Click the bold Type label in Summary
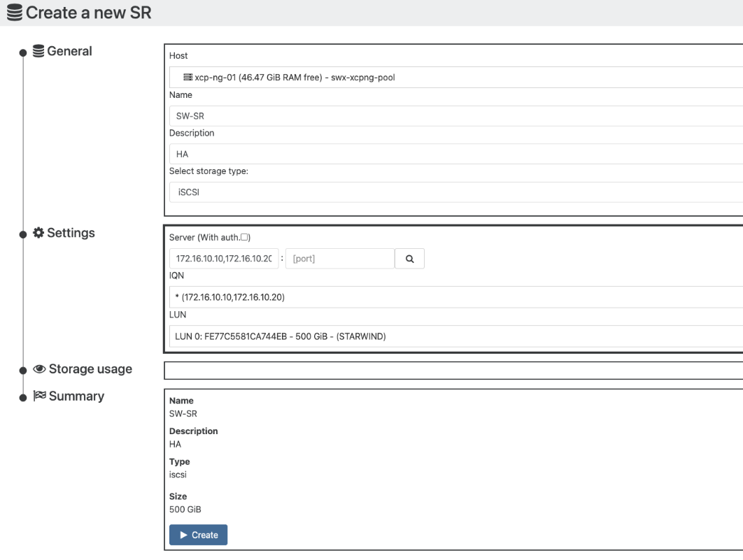743x560 pixels. click(180, 461)
